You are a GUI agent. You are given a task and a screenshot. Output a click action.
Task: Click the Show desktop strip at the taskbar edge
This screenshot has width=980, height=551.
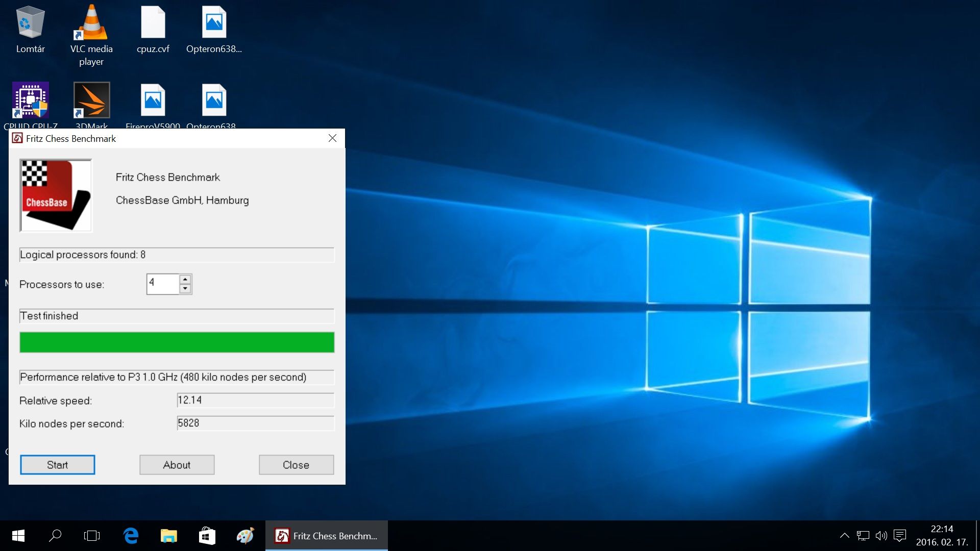coord(977,536)
